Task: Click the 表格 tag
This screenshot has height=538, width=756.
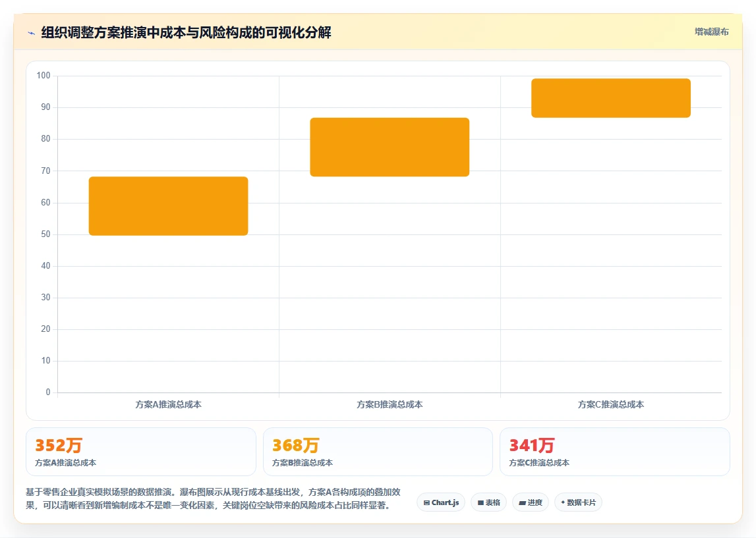Action: pyautogui.click(x=488, y=502)
